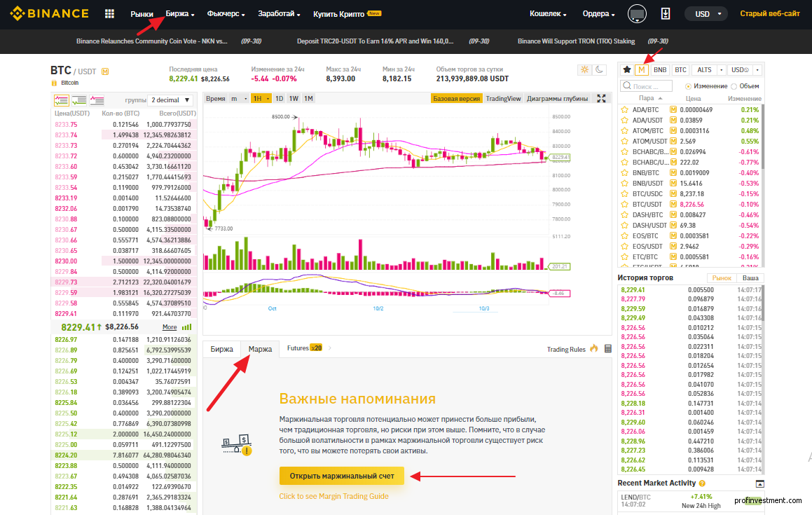Collapse Recent Market Activity panel icon
Viewport: 812px width, 515px height.
click(x=759, y=483)
